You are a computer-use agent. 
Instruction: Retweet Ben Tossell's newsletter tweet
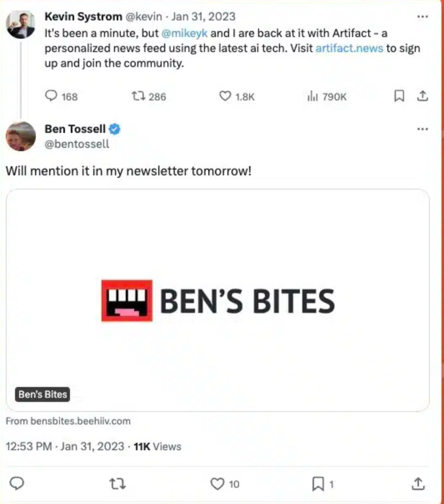coord(117,484)
